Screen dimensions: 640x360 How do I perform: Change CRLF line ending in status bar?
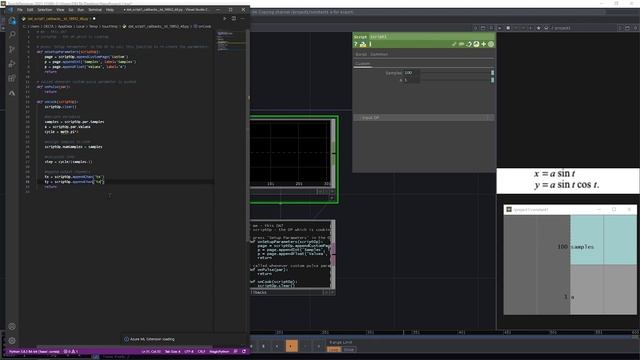coord(201,351)
